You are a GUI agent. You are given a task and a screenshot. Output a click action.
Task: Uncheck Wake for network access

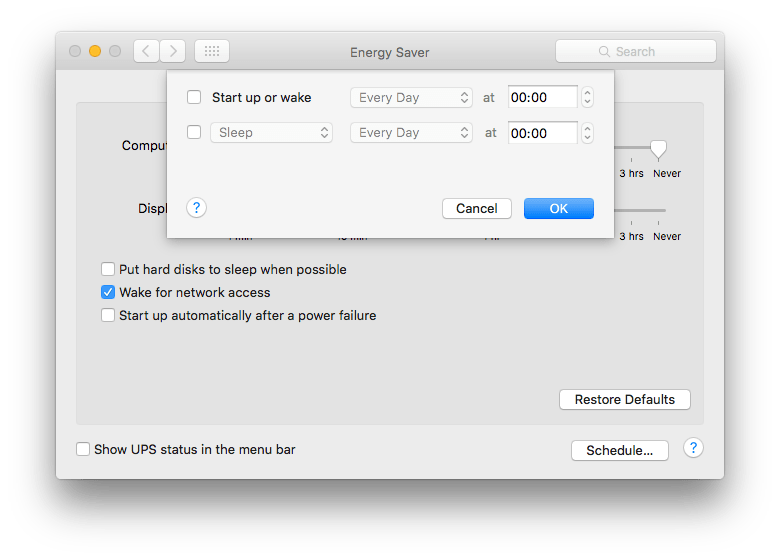click(109, 293)
